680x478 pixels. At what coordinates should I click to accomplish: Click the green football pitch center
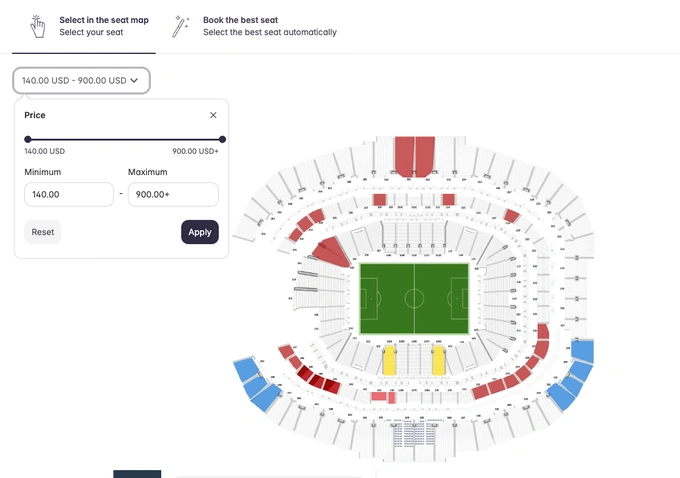pos(414,298)
